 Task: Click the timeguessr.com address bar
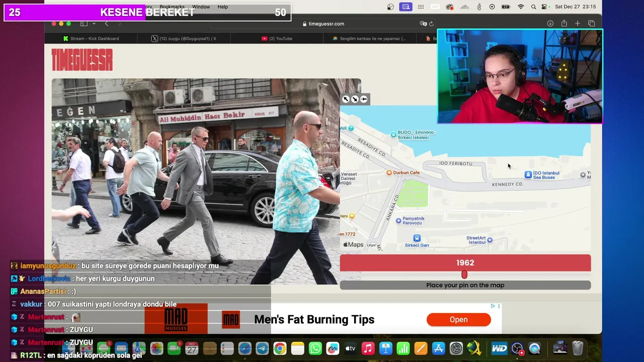coord(323,24)
